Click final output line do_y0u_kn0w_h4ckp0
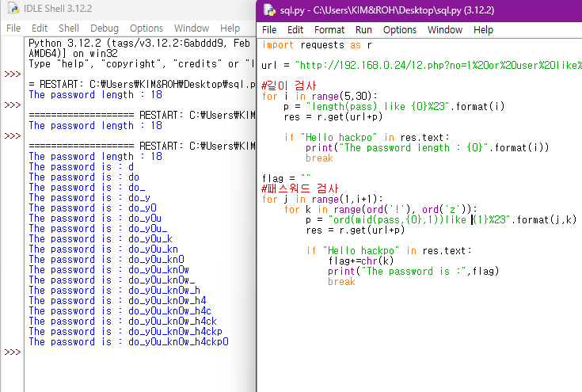 (129, 342)
